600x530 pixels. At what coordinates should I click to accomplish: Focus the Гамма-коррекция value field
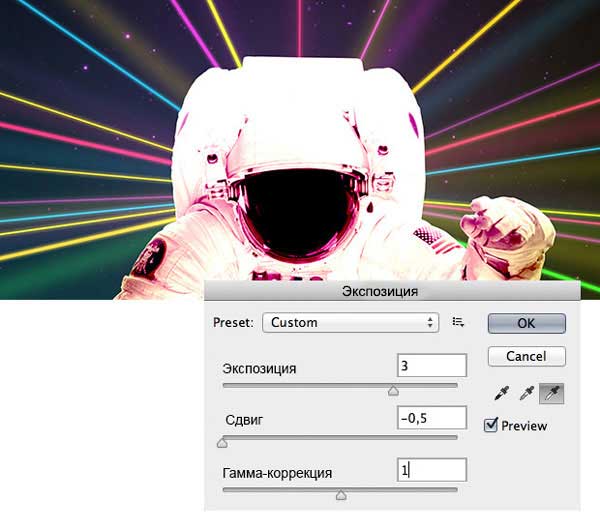(x=431, y=470)
